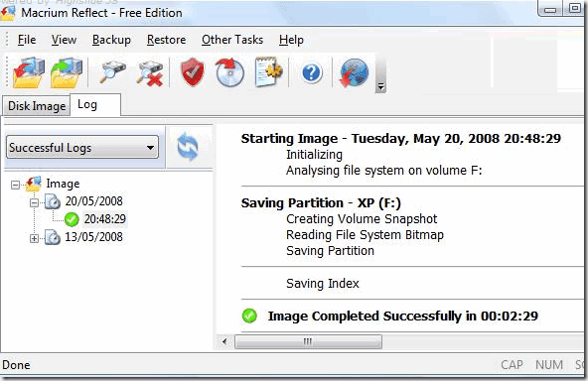588x381 pixels.
Task: Collapse the Image tree node
Action: pos(15,185)
